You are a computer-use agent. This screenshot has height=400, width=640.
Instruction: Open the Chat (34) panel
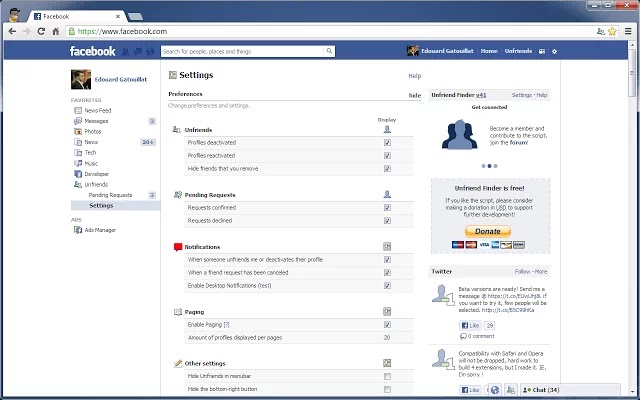click(570, 390)
